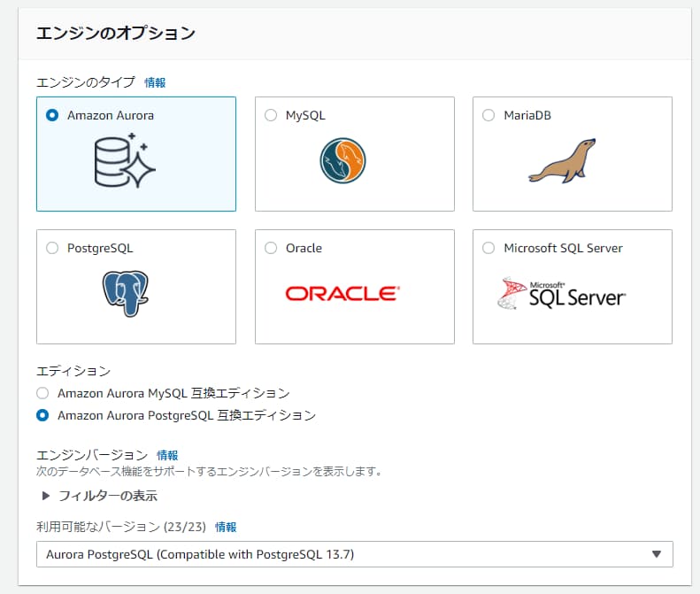
Task: Open 情報 link next to エンジンのタイプ
Action: tap(155, 82)
